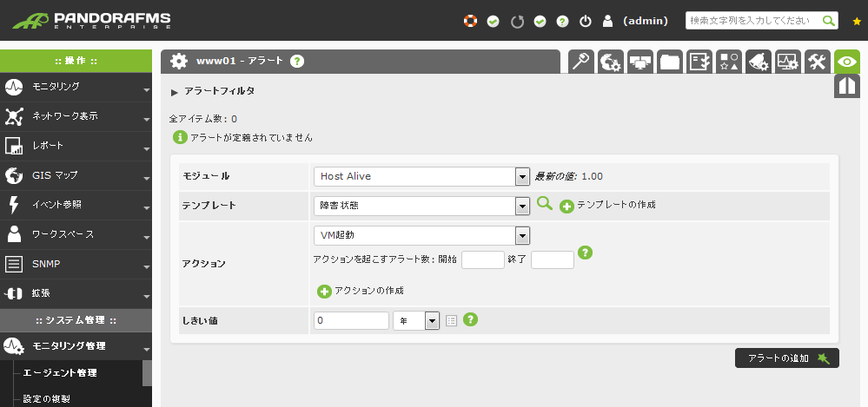Open the テンプレート dropdown showing 障害状態
868x407 pixels.
tap(421, 207)
